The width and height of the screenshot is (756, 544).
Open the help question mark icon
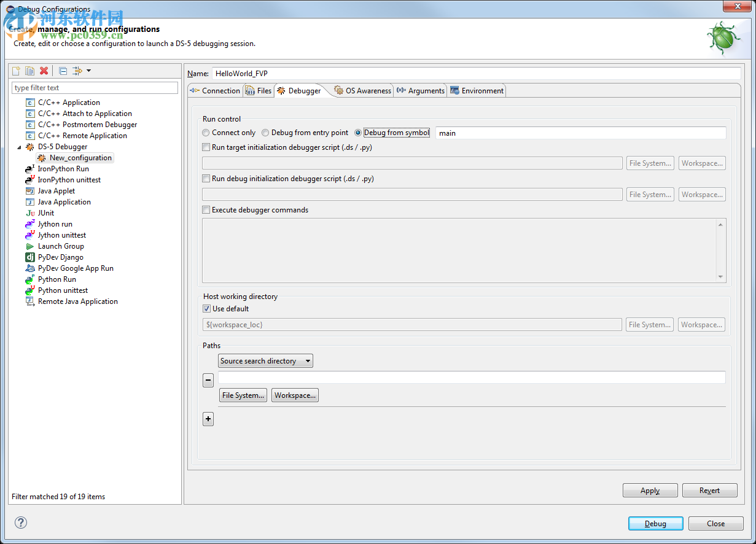pos(21,523)
